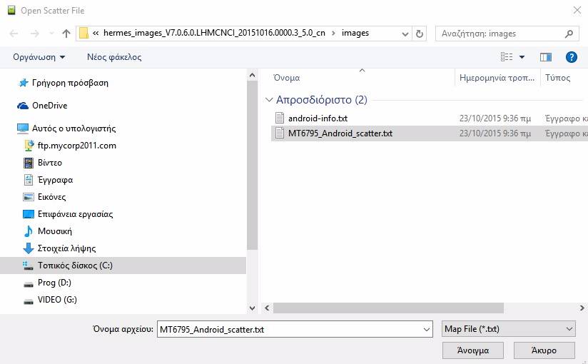This screenshot has width=588, height=364.
Task: Click Νέος φάκελος in the toolbar
Action: [x=114, y=57]
